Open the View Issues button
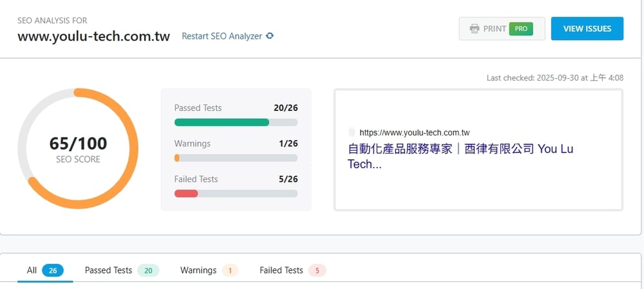Image resolution: width=644 pixels, height=289 pixels. click(587, 28)
